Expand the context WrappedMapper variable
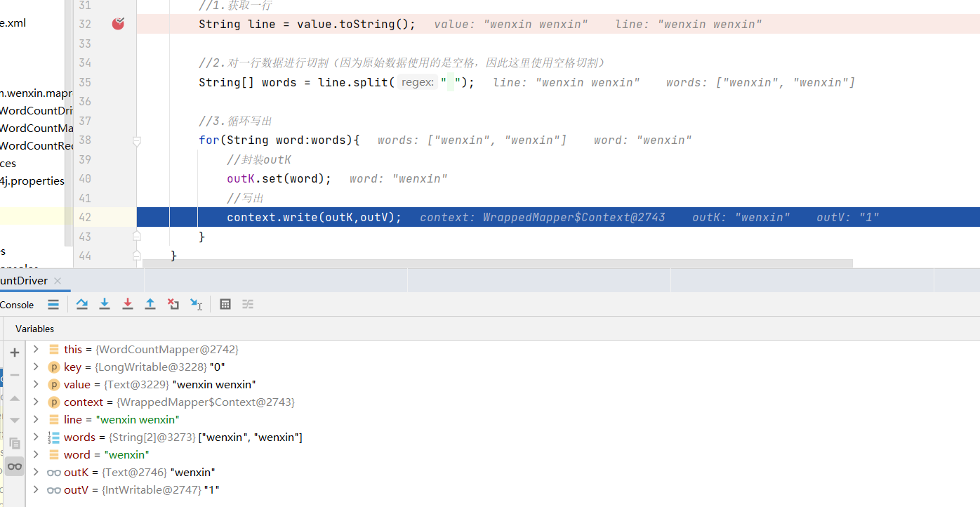 36,402
